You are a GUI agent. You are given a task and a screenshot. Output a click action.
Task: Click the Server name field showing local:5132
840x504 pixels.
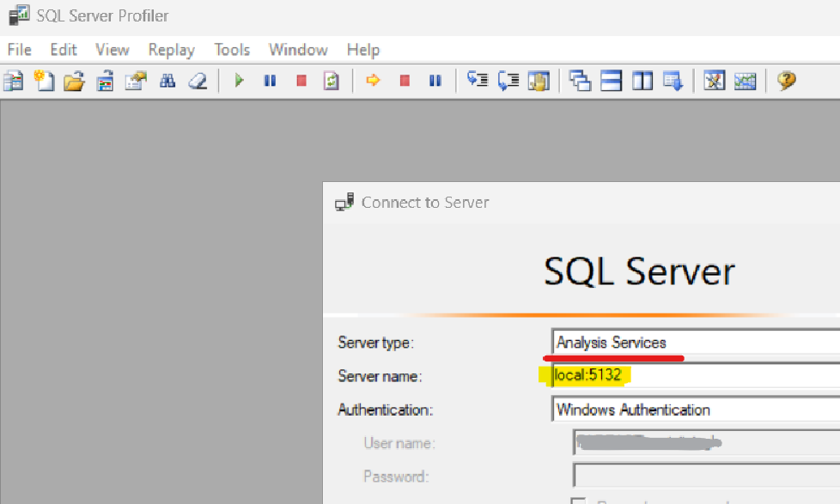point(696,375)
